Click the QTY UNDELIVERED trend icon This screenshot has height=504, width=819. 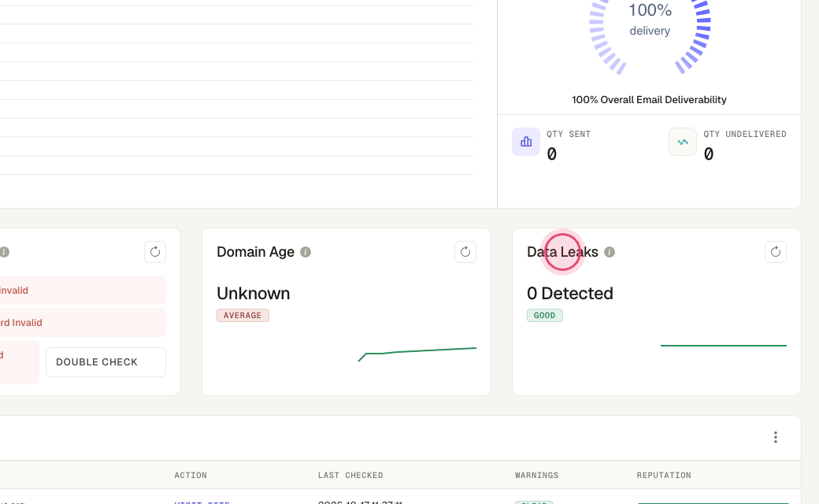click(683, 142)
